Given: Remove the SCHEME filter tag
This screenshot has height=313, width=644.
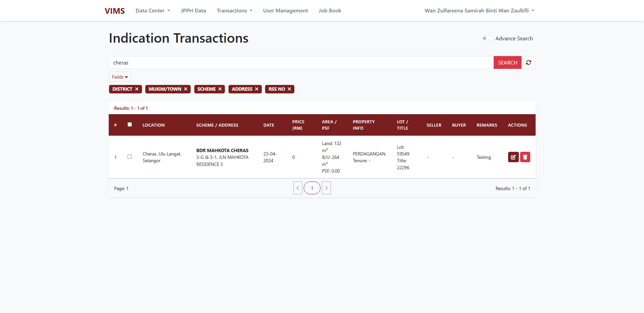Looking at the screenshot, I should coord(220,89).
